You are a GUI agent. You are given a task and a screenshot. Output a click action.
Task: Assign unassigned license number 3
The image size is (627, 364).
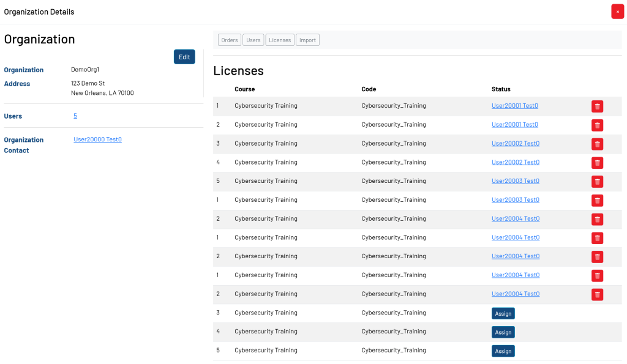click(x=503, y=314)
